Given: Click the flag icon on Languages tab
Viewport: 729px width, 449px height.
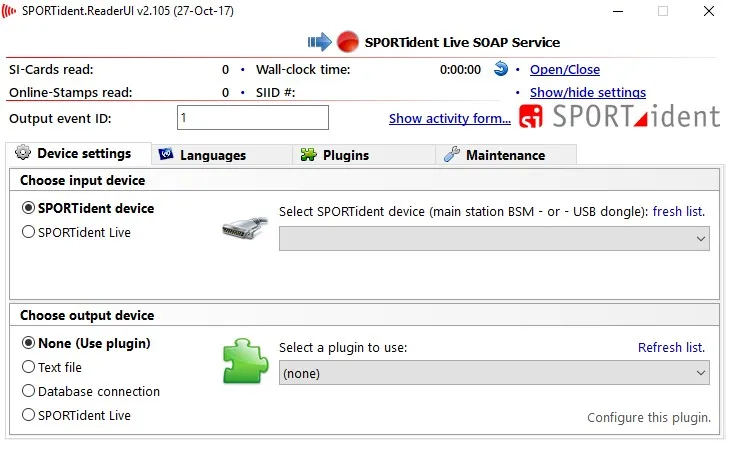Looking at the screenshot, I should pyautogui.click(x=166, y=154).
